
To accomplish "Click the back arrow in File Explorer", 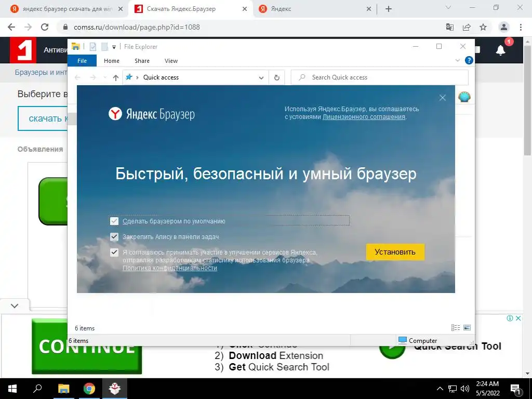I will (78, 78).
